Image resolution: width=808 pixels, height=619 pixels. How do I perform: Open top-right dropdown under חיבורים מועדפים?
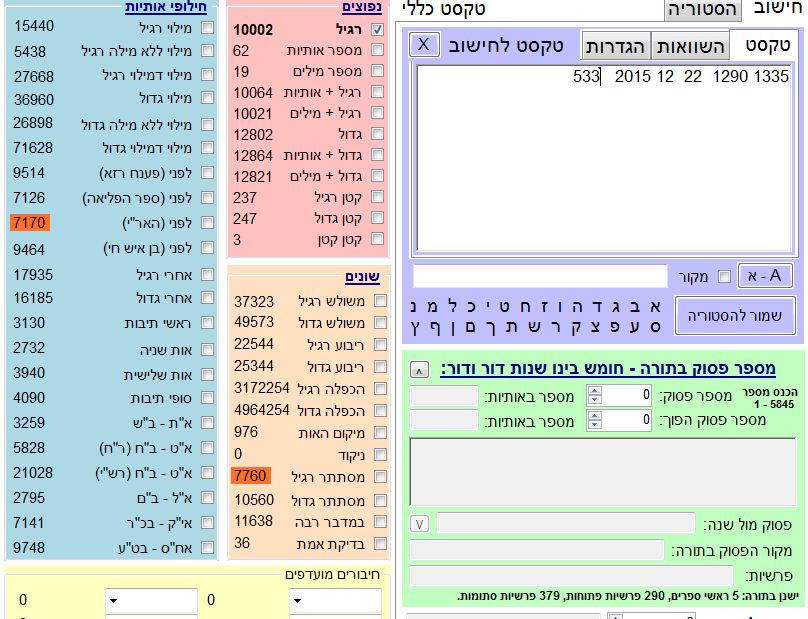(335, 600)
